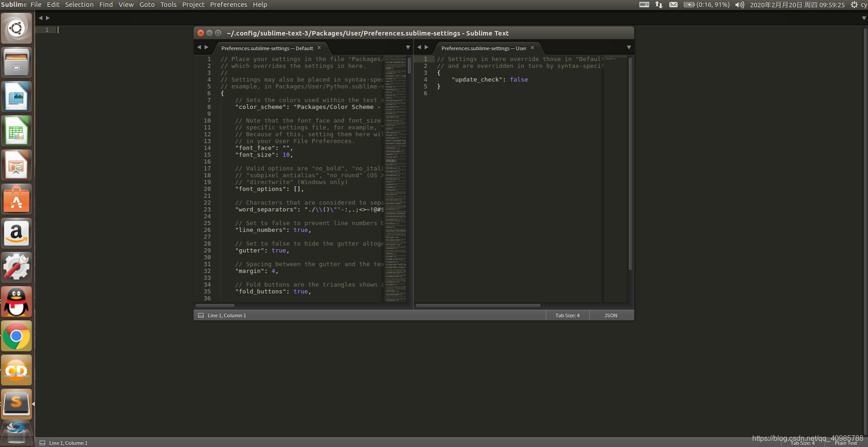Open the Goto menu
Viewport: 868px width, 447px height.
tap(147, 5)
